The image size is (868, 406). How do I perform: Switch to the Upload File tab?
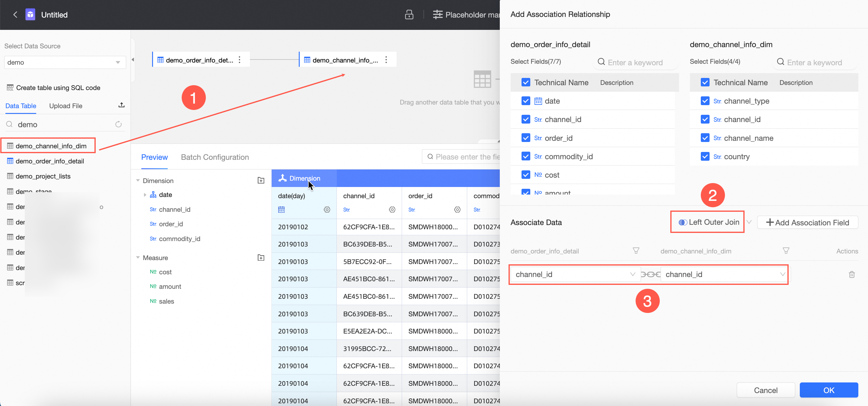66,106
